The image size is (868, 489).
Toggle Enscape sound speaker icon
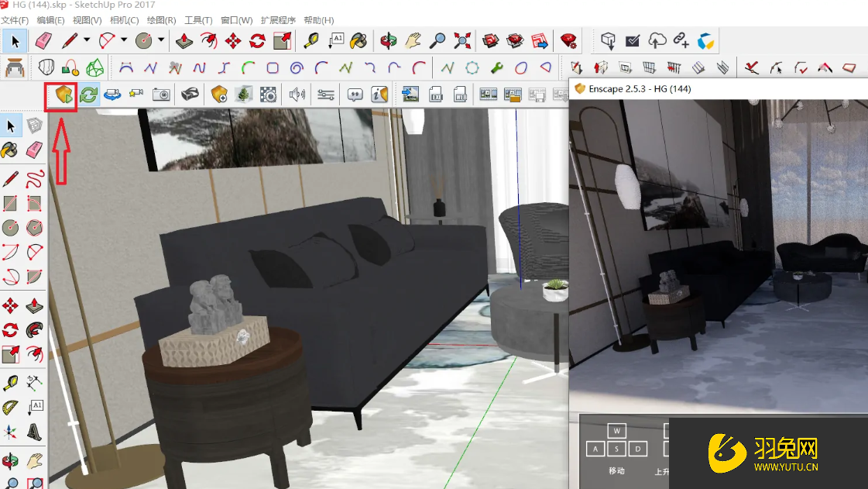pos(297,95)
